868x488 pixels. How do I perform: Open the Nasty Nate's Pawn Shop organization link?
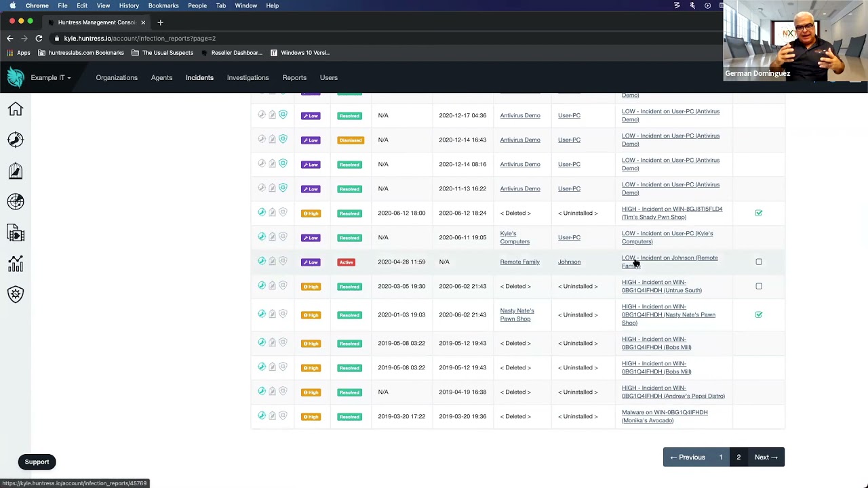(517, 314)
